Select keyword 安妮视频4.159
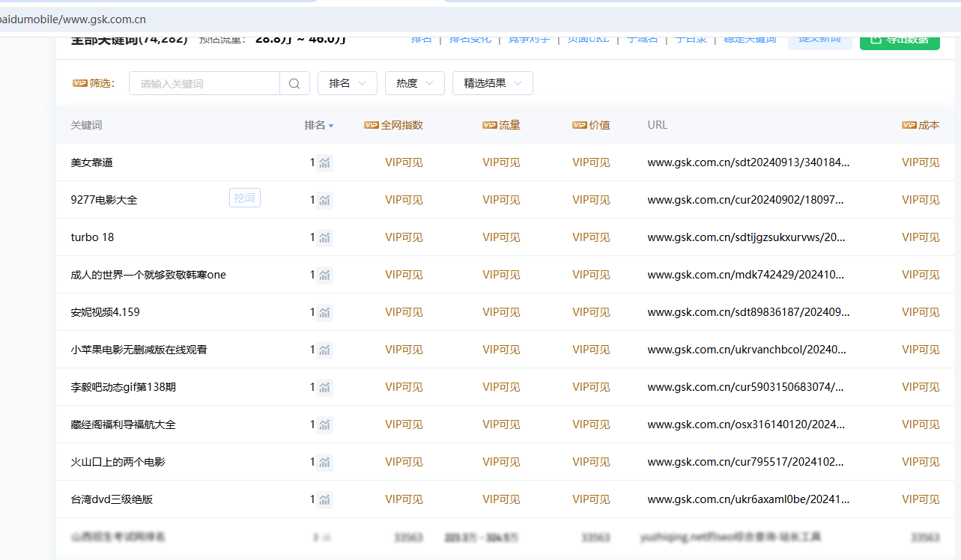 tap(106, 312)
